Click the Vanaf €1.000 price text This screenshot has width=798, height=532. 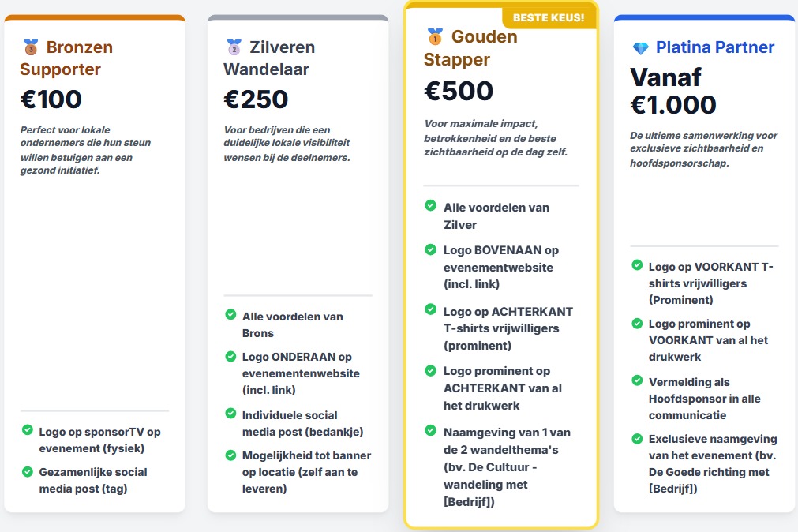[673, 91]
